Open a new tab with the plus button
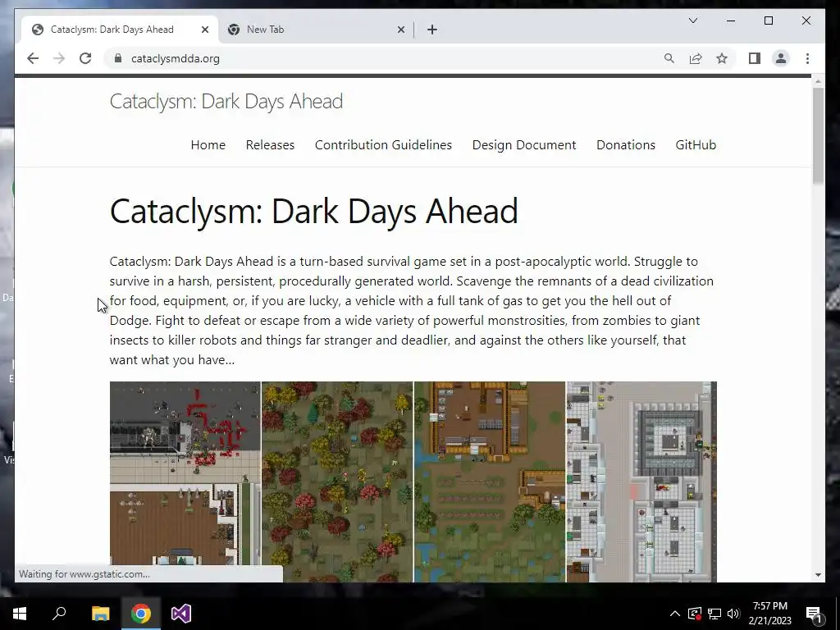The height and width of the screenshot is (630, 840). 432,30
